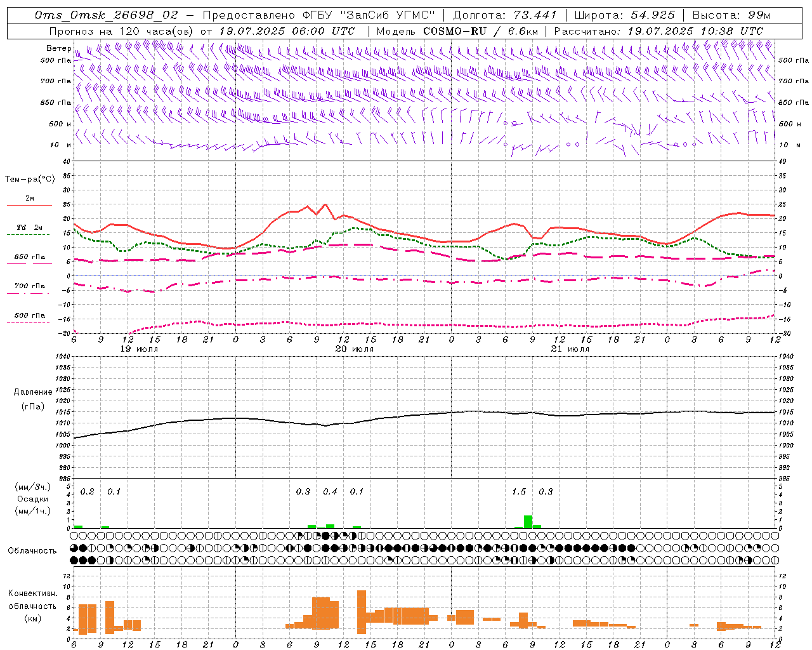Image resolution: width=812 pixels, height=650 pixels.
Task: Select the precipitation value 0.4
Action: click(x=330, y=491)
